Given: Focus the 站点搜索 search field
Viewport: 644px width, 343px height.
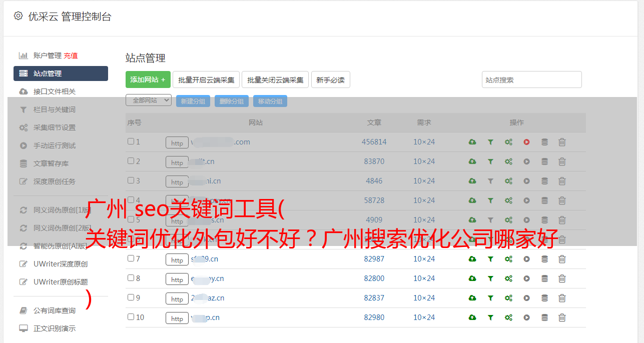Looking at the screenshot, I should coord(532,79).
